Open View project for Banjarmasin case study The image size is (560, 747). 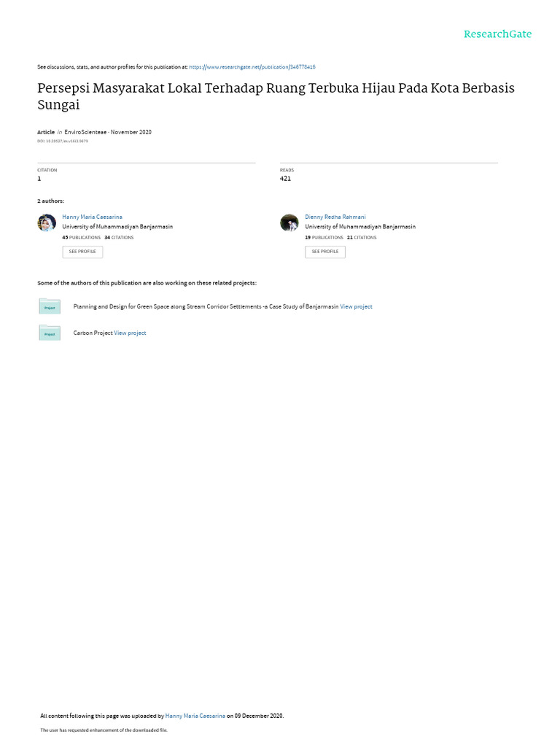click(356, 307)
